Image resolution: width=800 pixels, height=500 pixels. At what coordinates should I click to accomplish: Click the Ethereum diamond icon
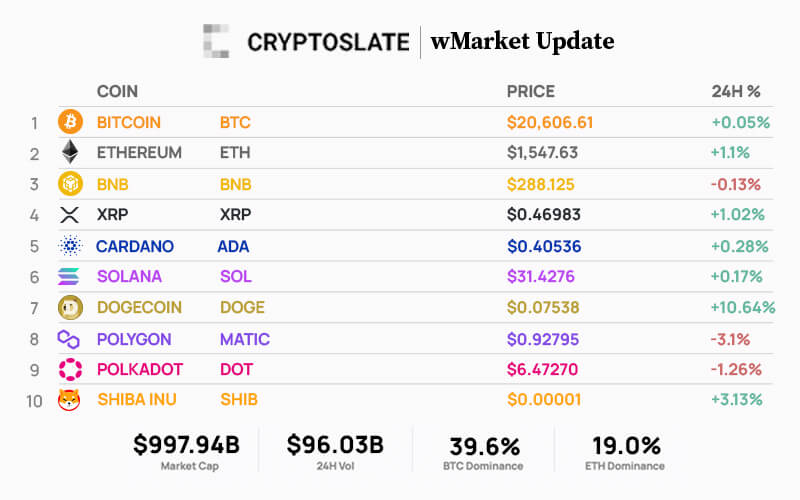[x=70, y=153]
